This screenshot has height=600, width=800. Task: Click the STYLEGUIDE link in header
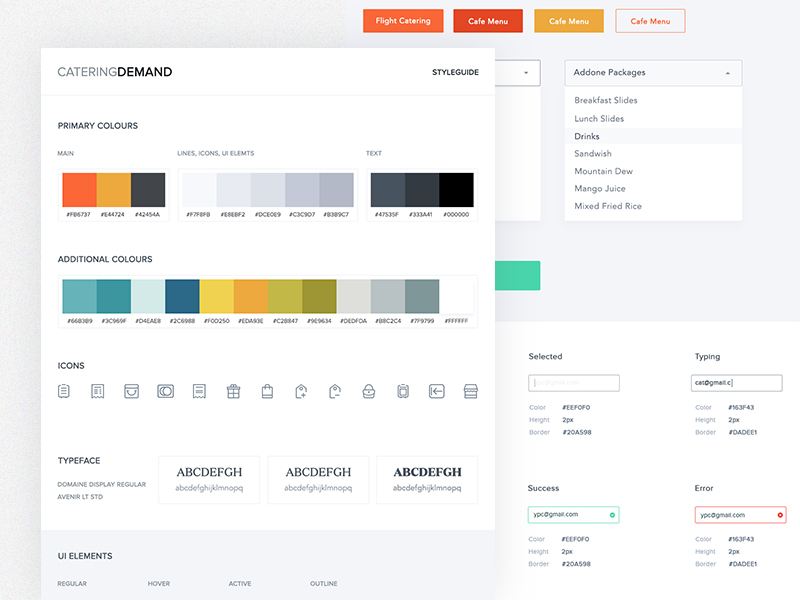455,72
